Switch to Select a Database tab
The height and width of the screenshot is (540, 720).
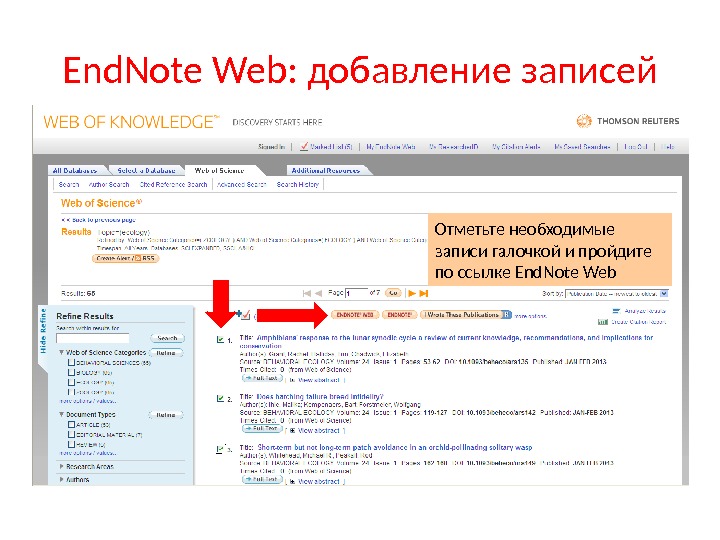coord(146,171)
